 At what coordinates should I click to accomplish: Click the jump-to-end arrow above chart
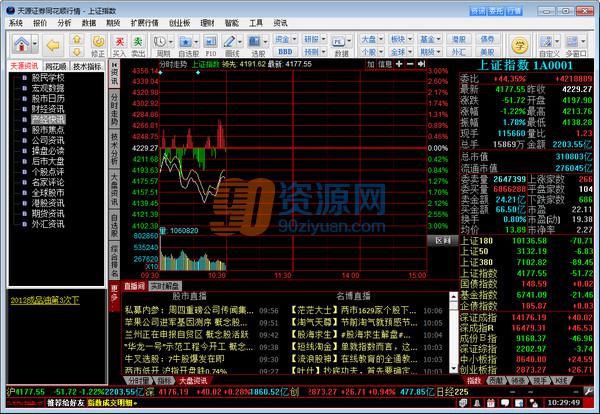pyautogui.click(x=421, y=64)
